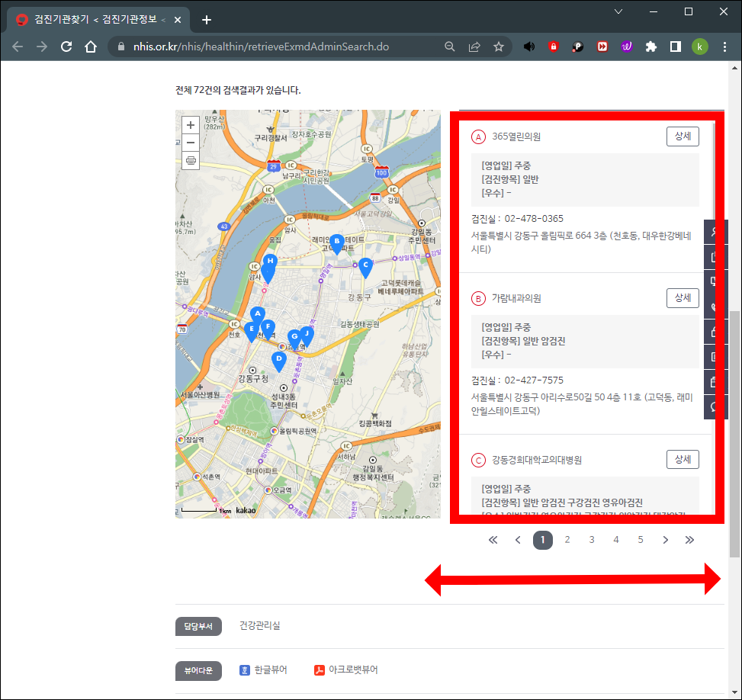Go to results page 3
The image size is (742, 700).
point(592,540)
